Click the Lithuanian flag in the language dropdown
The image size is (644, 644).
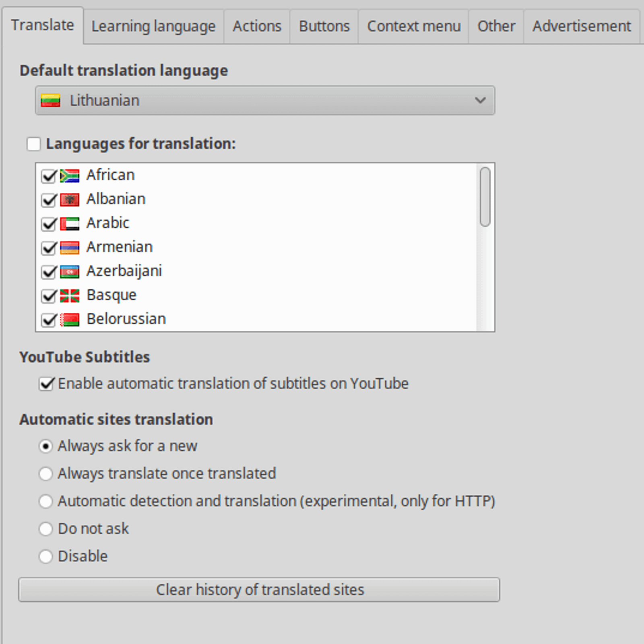coord(51,100)
